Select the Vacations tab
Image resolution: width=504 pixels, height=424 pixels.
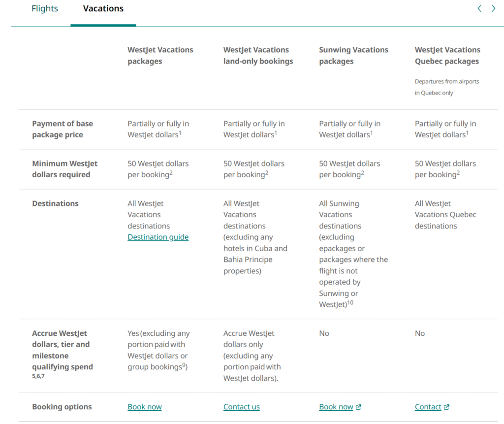click(x=103, y=9)
